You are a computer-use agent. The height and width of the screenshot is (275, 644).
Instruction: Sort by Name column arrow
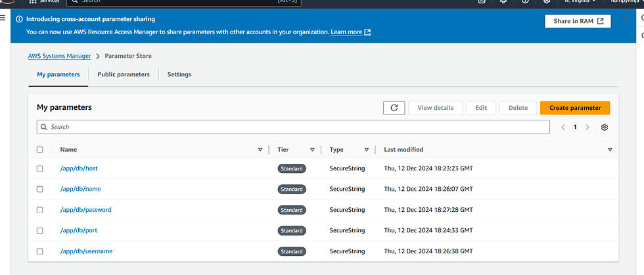coord(260,150)
